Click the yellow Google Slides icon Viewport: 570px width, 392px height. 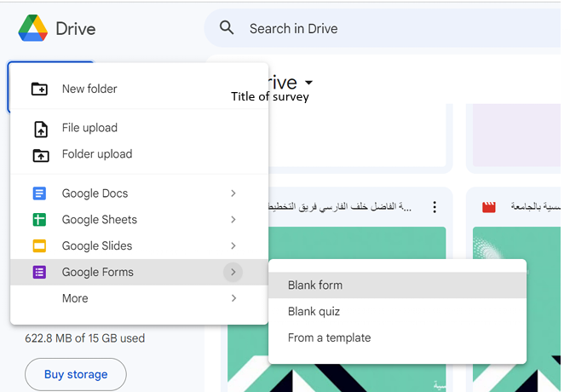(39, 246)
